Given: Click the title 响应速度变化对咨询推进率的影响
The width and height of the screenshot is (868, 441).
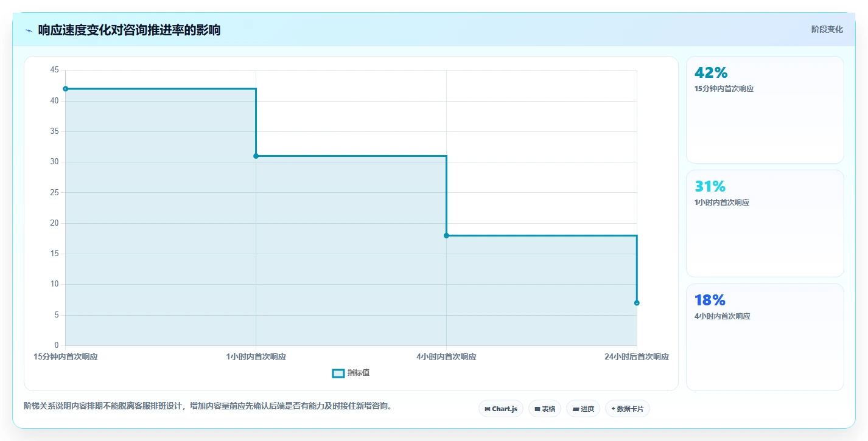Looking at the screenshot, I should point(129,30).
